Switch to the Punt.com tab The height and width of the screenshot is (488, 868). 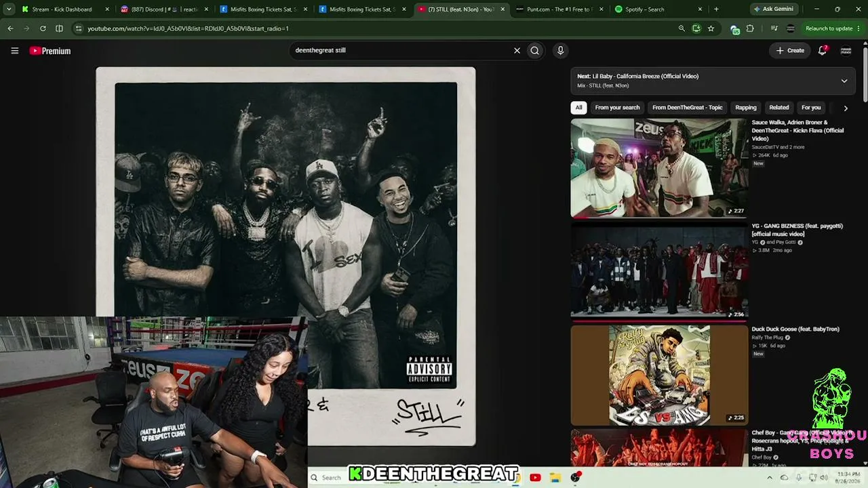(559, 9)
